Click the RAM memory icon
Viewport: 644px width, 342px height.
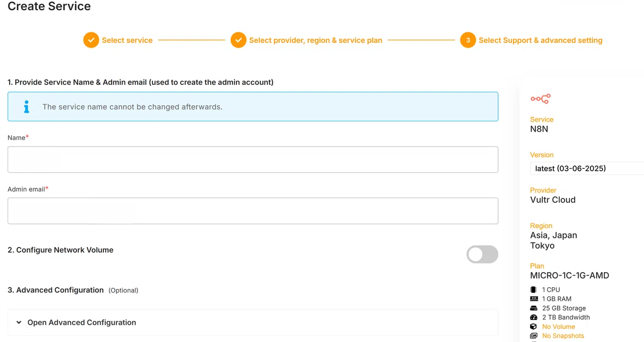click(533, 299)
